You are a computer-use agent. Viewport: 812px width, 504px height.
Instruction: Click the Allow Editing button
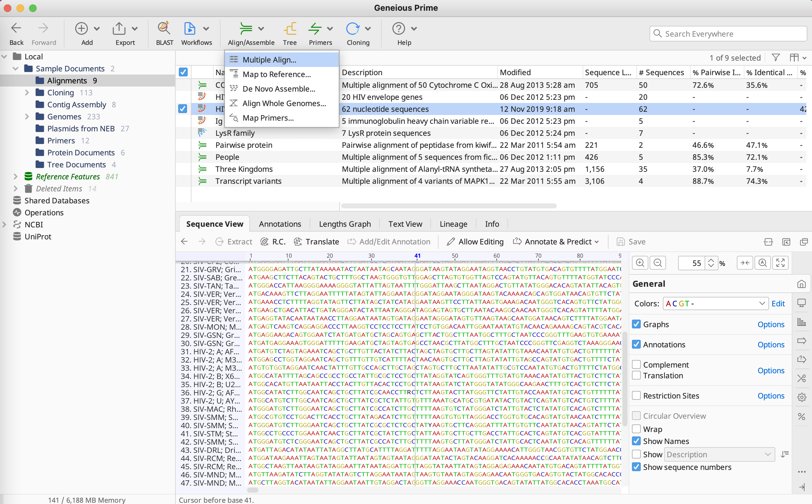pos(475,242)
